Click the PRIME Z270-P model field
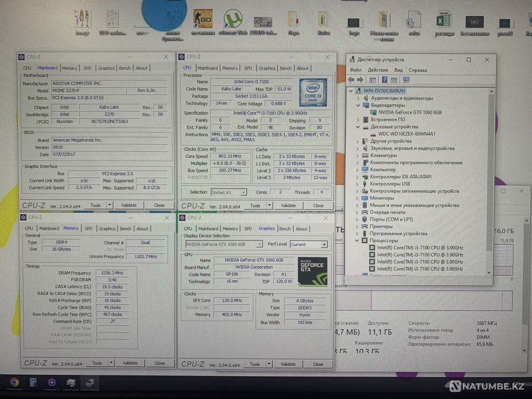The image size is (532, 399). pos(88,90)
